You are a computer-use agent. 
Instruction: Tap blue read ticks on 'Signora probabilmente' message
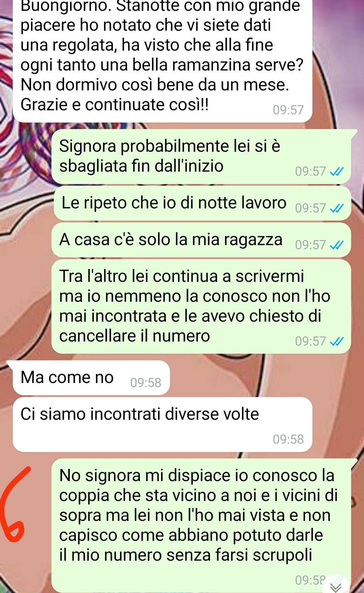click(336, 172)
